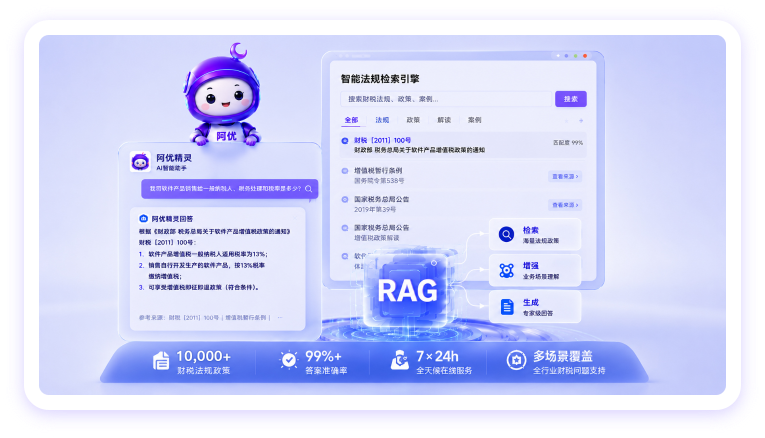Click the purple 搜索 button
The image size is (765, 438).
(x=571, y=99)
